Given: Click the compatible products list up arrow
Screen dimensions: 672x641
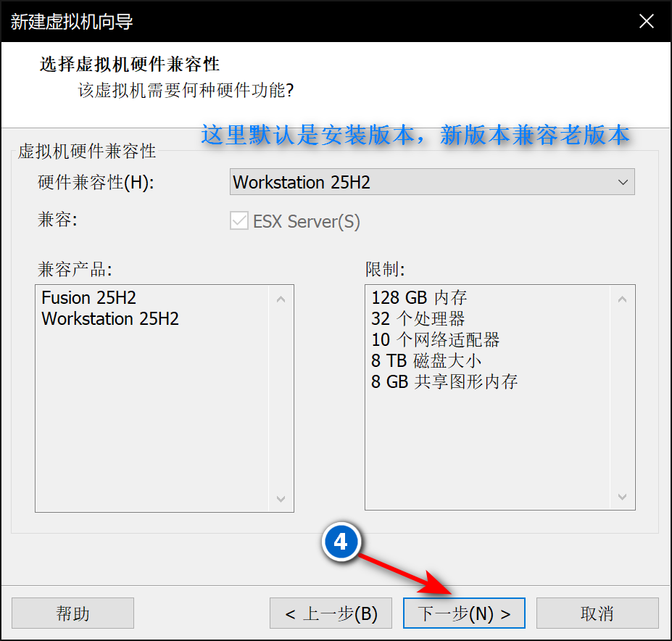Looking at the screenshot, I should [x=281, y=299].
